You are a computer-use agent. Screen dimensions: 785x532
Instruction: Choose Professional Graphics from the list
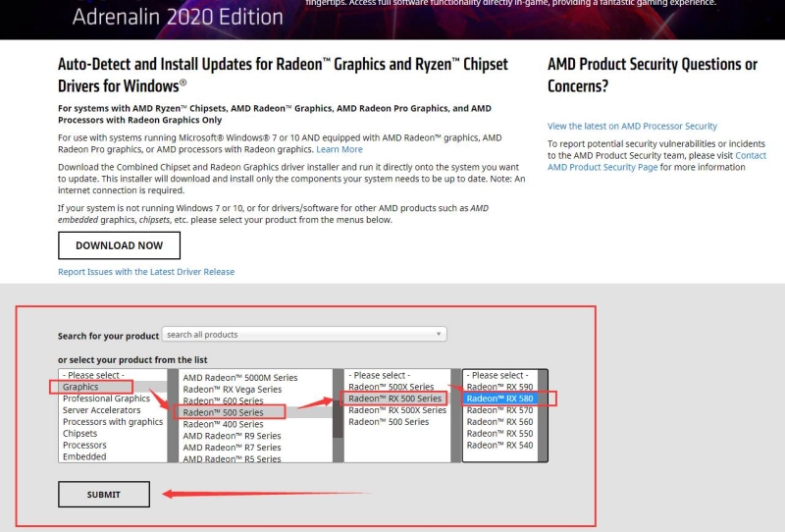[106, 399]
